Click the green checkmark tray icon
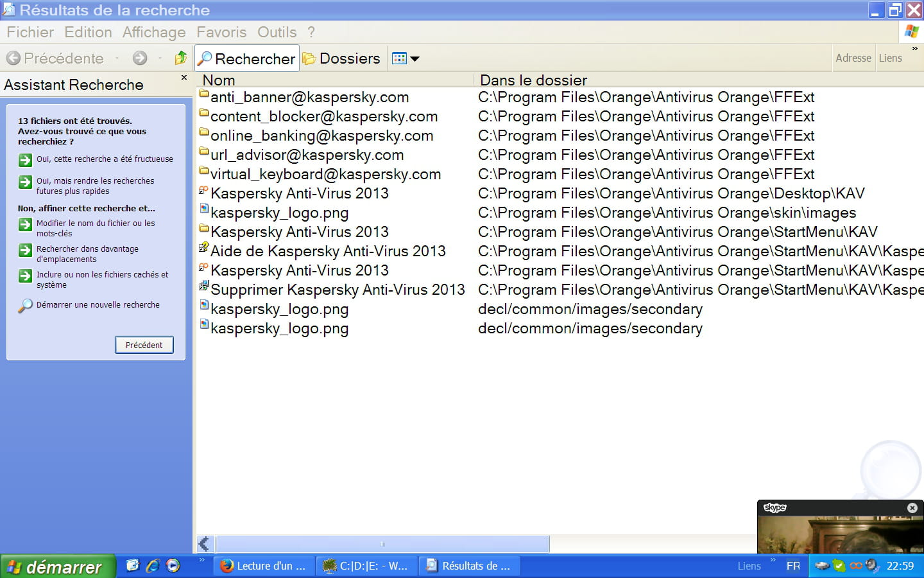924x578 pixels. [839, 566]
